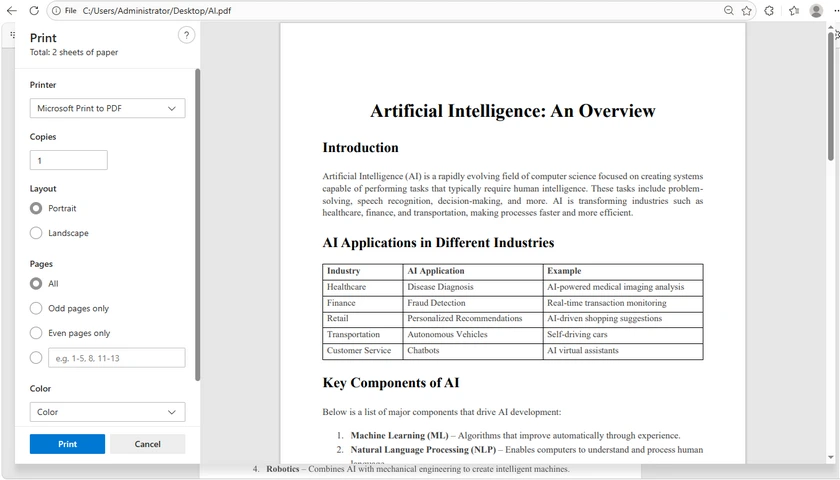
Task: Select Odd pages only option
Action: (36, 308)
